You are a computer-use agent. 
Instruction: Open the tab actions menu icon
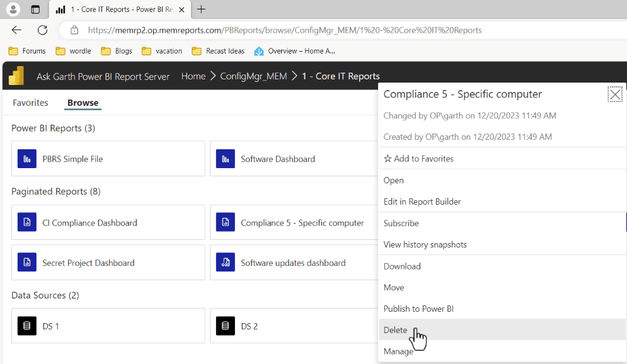[x=35, y=9]
